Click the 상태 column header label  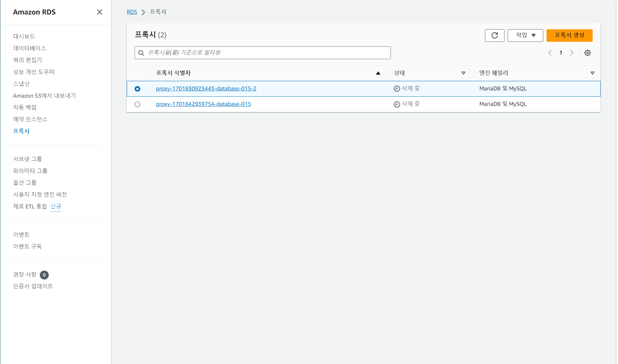tap(399, 73)
